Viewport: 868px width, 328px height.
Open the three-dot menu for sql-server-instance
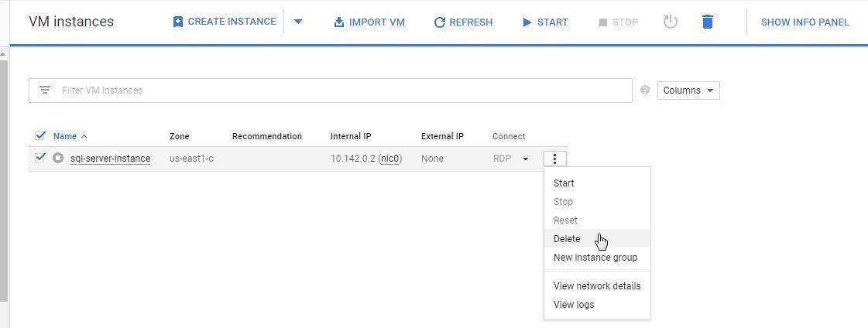[555, 159]
